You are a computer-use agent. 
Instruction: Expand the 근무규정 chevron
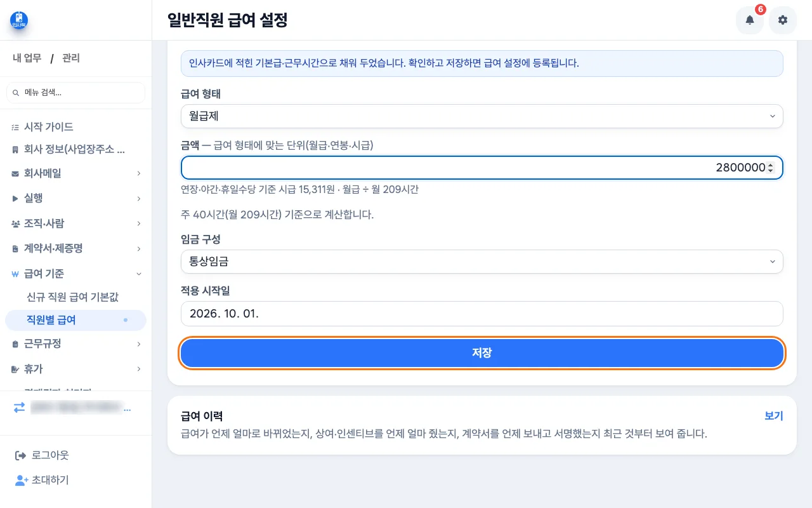click(138, 344)
